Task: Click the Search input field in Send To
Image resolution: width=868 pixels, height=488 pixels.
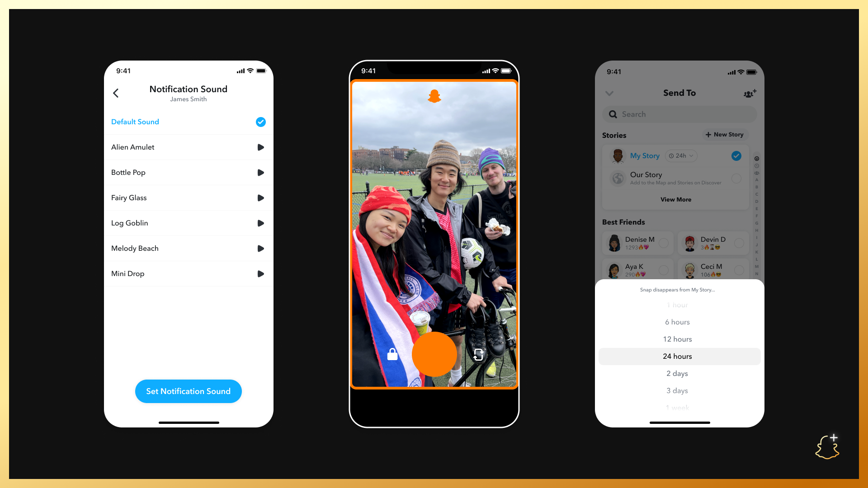Action: click(x=679, y=114)
